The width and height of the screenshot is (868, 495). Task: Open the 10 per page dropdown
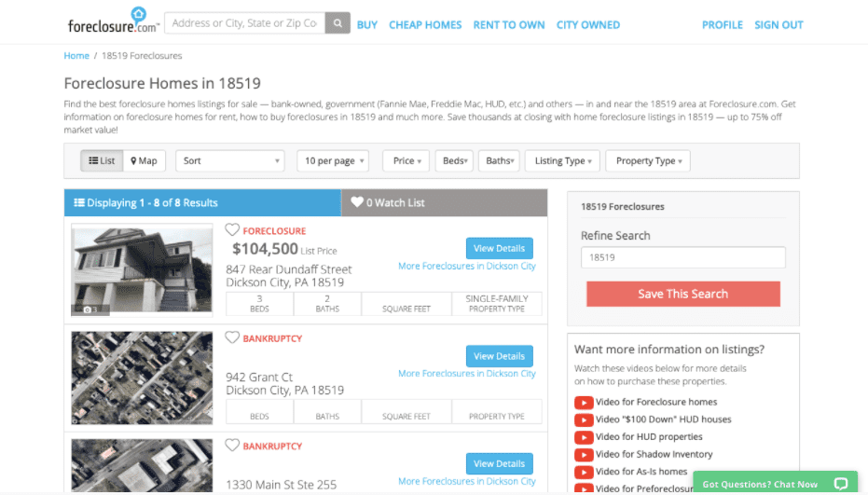point(333,160)
